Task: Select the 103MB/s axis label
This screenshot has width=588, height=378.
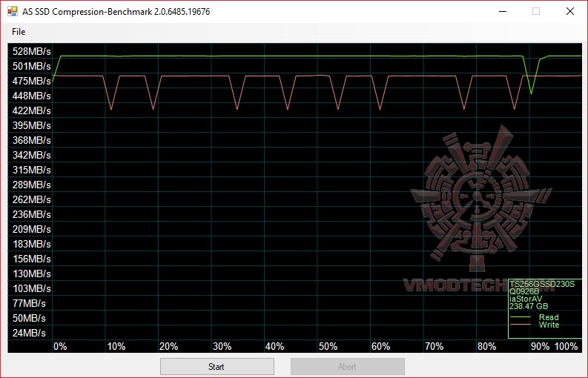Action: 31,288
